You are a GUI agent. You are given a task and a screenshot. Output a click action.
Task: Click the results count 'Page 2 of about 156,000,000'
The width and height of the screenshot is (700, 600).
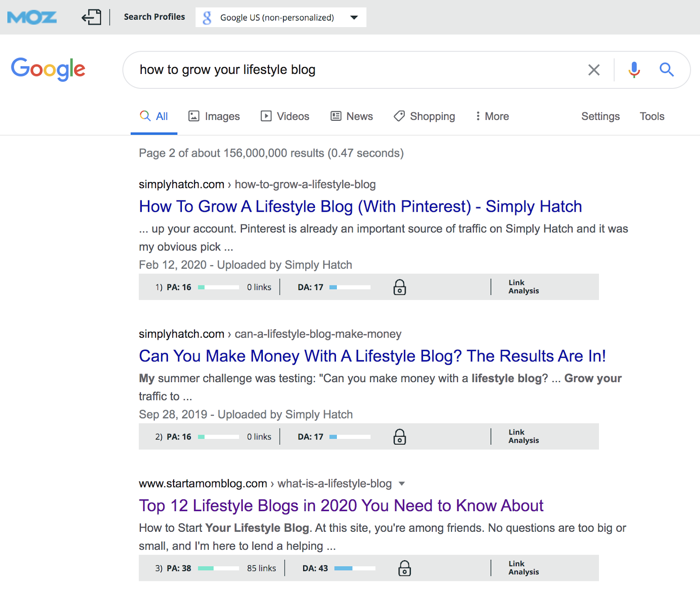click(x=271, y=153)
